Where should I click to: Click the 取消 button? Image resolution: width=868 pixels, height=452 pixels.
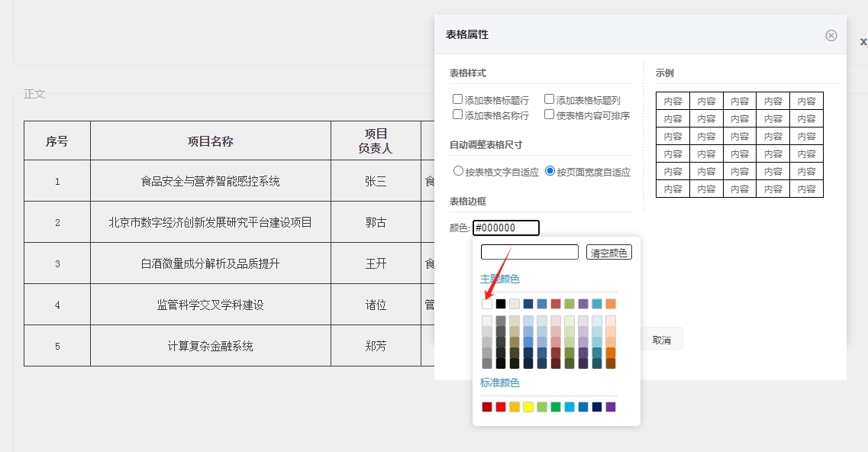tap(661, 340)
